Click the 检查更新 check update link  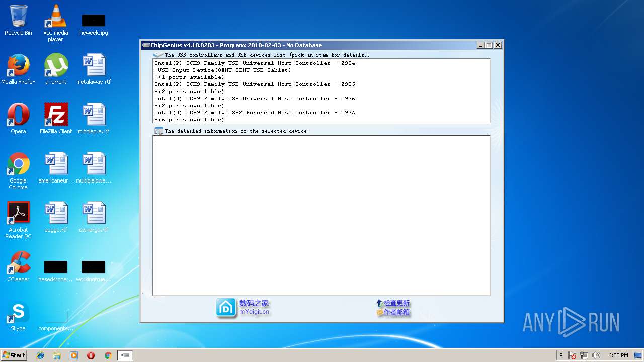click(x=396, y=303)
